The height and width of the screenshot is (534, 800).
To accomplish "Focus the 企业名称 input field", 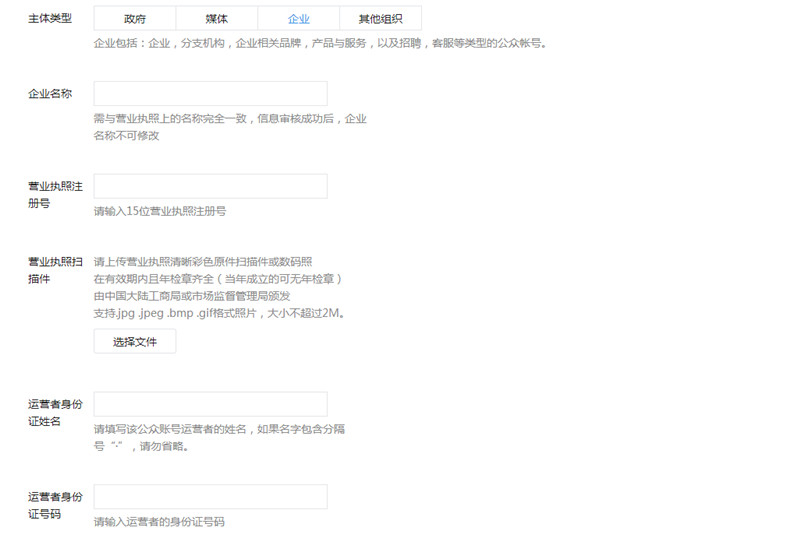I will 210,93.
